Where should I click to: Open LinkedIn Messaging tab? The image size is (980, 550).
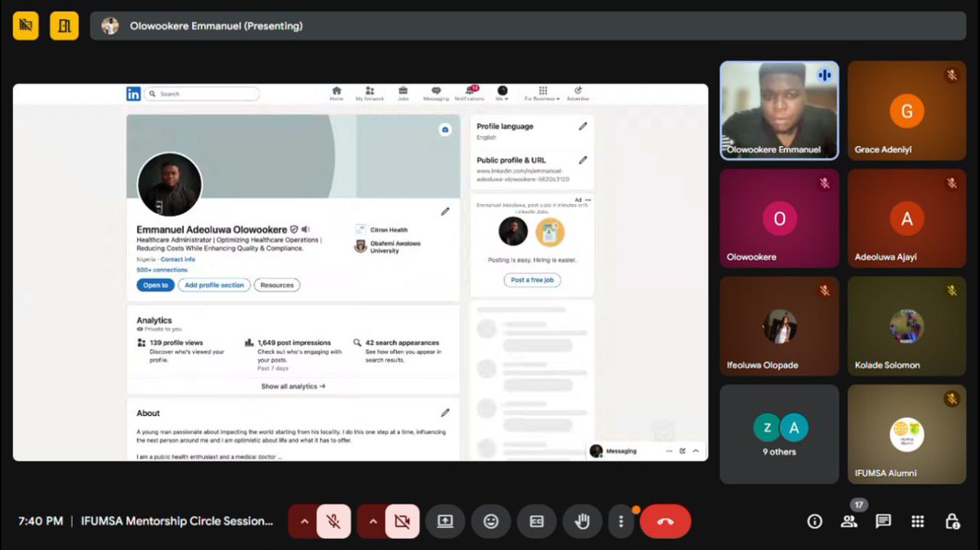coord(436,94)
